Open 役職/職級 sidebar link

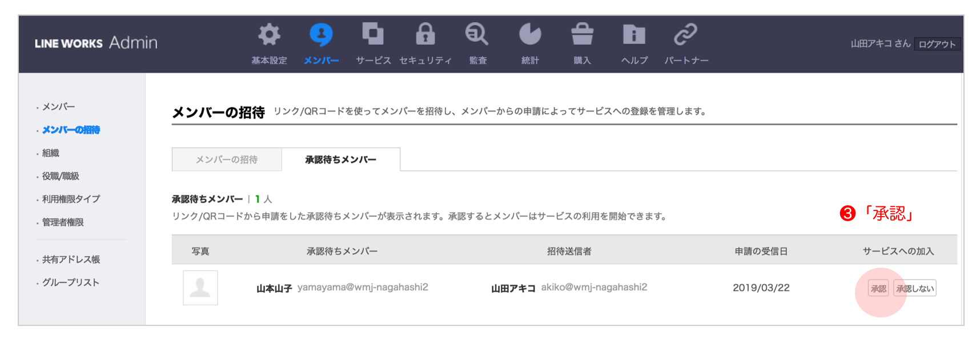pos(61,176)
